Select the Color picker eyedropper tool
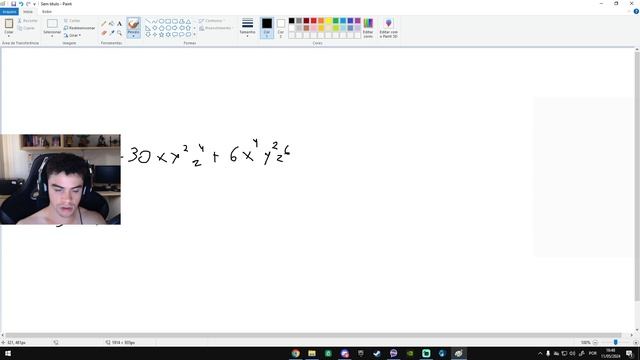The width and height of the screenshot is (640, 360). (111, 33)
